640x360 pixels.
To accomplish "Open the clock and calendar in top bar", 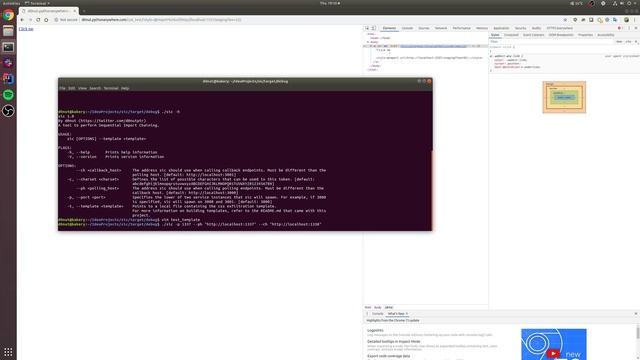I will click(329, 3).
